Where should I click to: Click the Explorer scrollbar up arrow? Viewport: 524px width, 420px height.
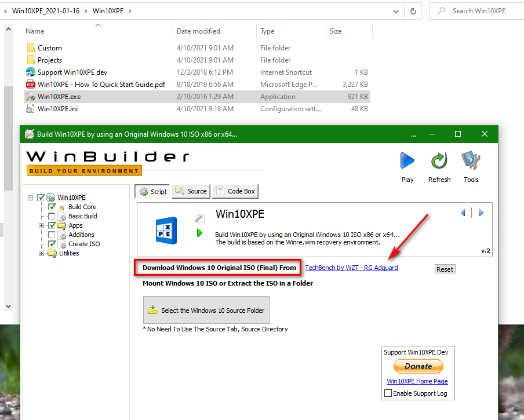[8, 29]
